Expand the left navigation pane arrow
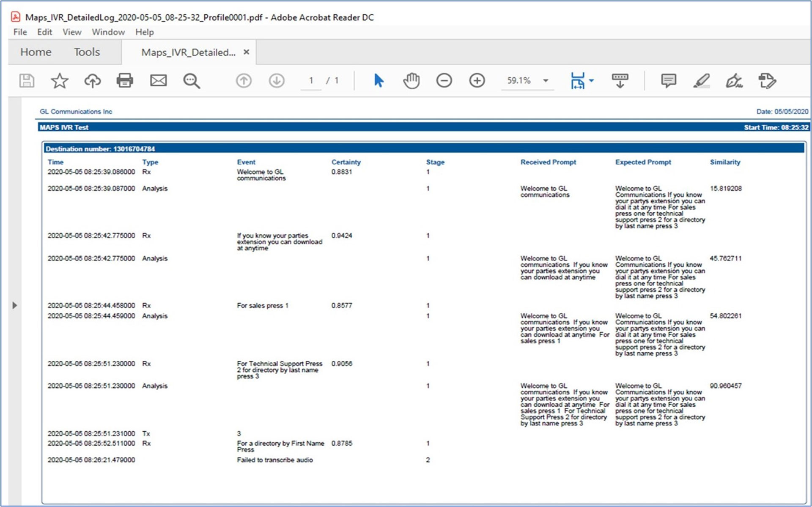 (x=15, y=305)
